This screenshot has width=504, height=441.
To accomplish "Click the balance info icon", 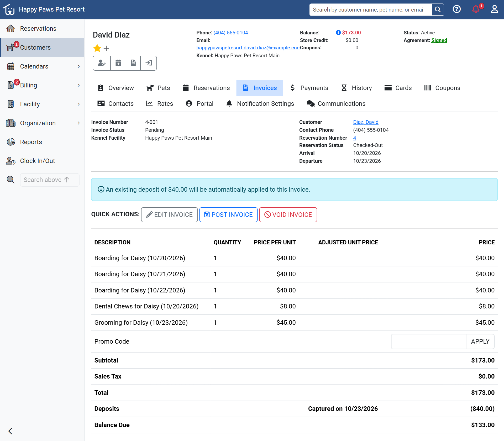I will [x=338, y=33].
